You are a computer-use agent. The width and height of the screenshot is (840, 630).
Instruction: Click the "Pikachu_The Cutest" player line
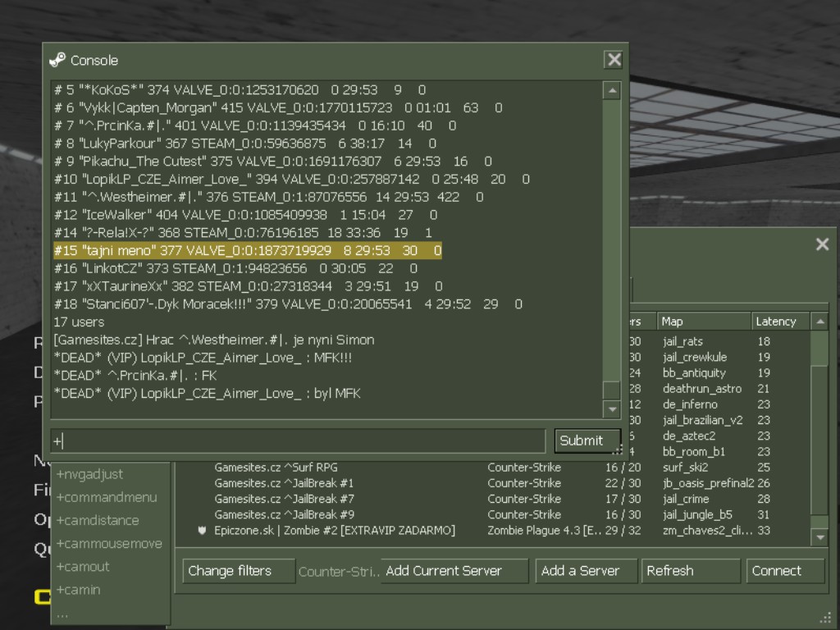pos(272,162)
